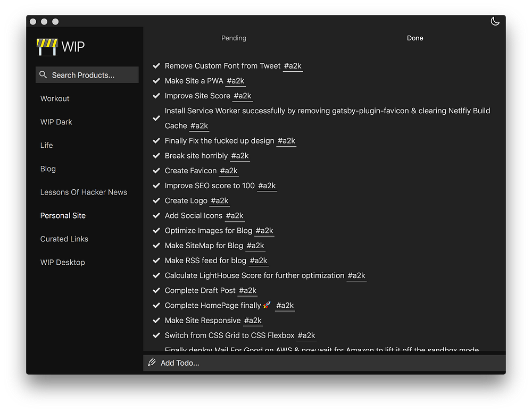The image size is (532, 412).
Task: Select WIP Dark in sidebar
Action: [56, 122]
